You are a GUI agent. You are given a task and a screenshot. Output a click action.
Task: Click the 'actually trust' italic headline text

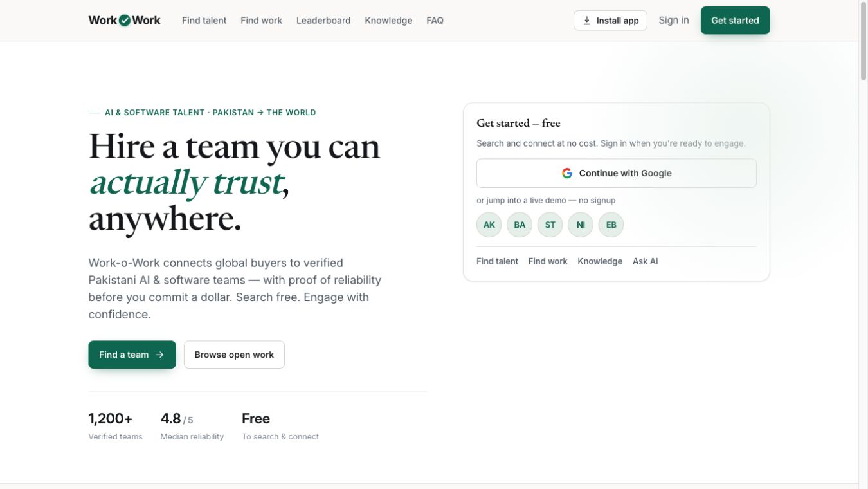[x=186, y=183]
